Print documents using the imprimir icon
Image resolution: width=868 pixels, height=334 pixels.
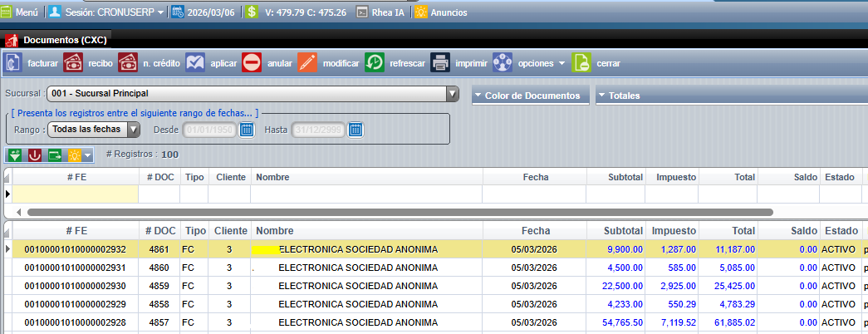(440, 63)
